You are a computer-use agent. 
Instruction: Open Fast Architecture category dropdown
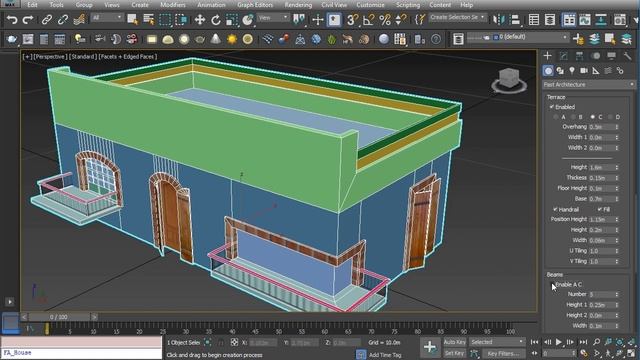click(589, 84)
